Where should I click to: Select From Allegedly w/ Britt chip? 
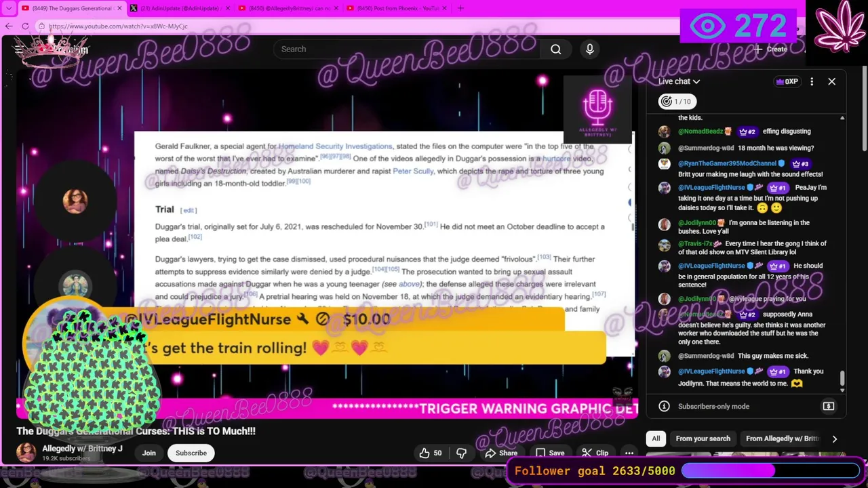783,439
